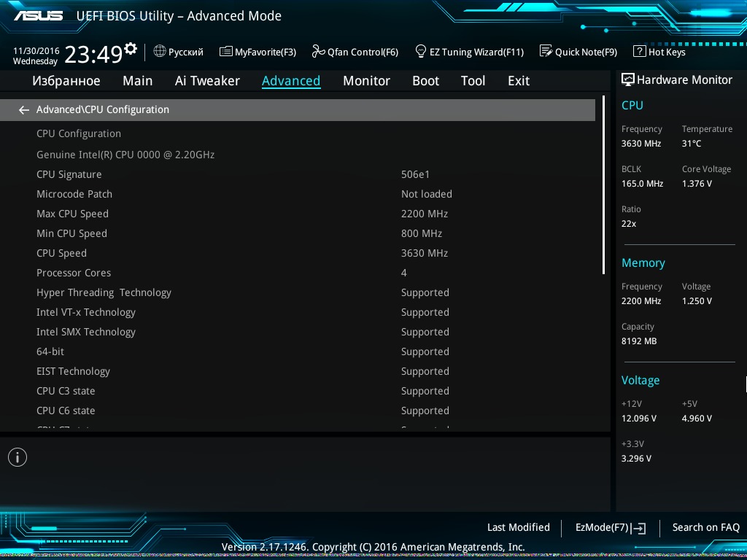
Task: Click the 23:49 clock display
Action: (x=93, y=55)
